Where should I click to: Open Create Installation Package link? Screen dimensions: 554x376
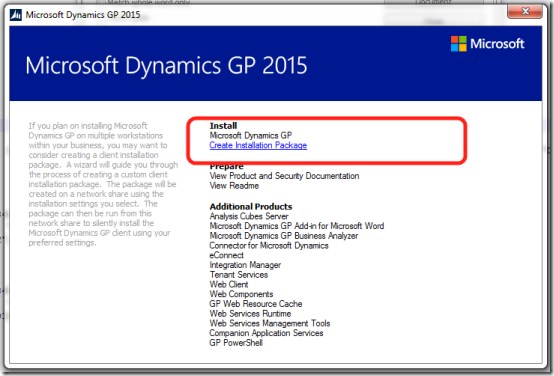coord(258,145)
